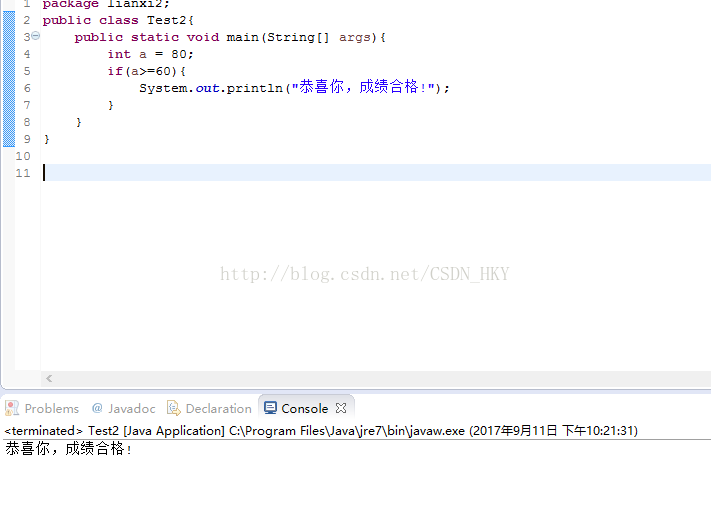Click the terminated Test2 console header
Screen dimensions: 711x526
pyautogui.click(x=321, y=430)
